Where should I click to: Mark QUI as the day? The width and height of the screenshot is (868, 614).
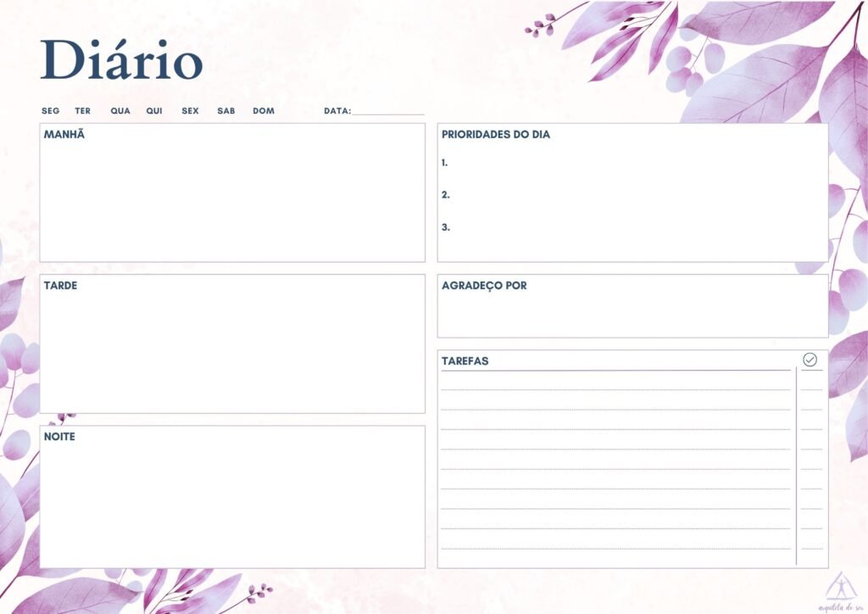(x=154, y=111)
